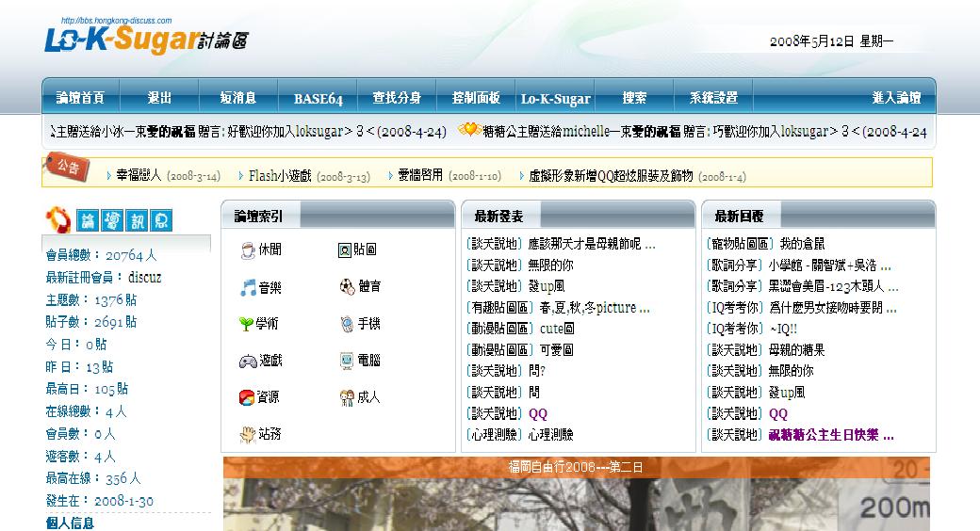Open the Lo-K-Sugar forum logo
The image size is (980, 531).
click(x=147, y=37)
